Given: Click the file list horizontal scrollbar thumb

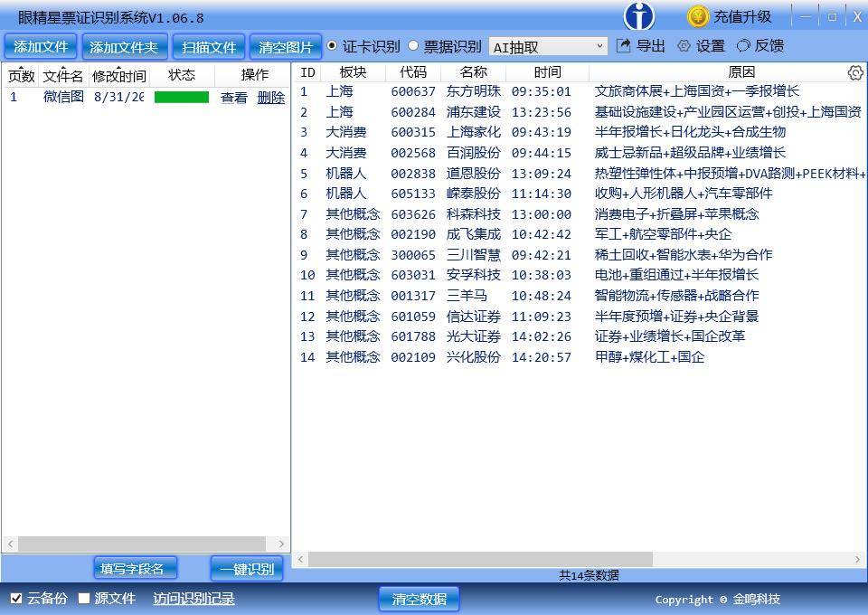Looking at the screenshot, I should (x=142, y=544).
